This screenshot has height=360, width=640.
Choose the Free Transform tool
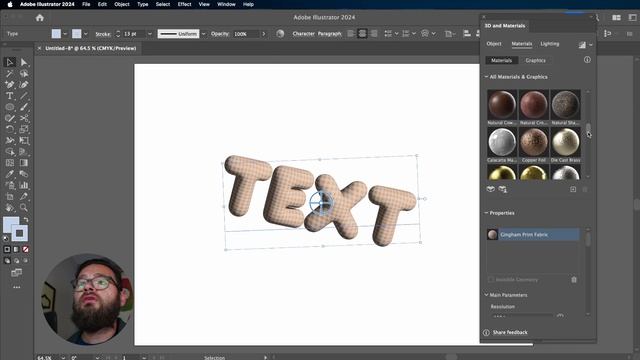24,140
